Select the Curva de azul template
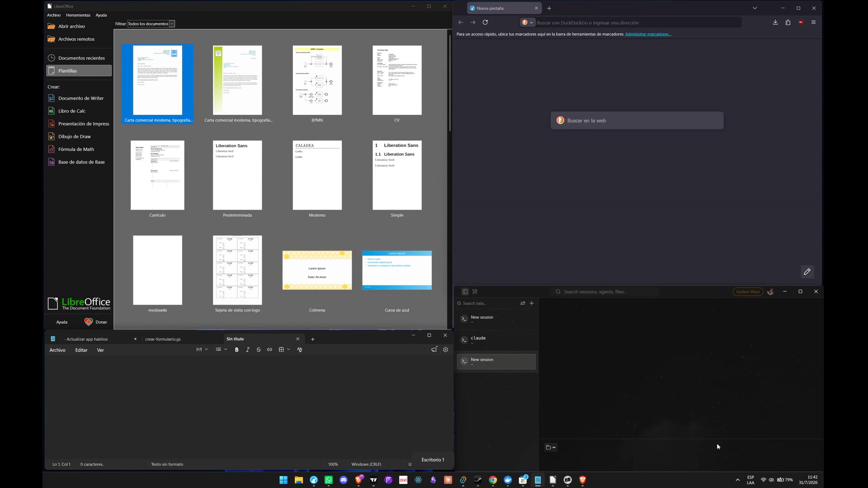 click(x=397, y=270)
